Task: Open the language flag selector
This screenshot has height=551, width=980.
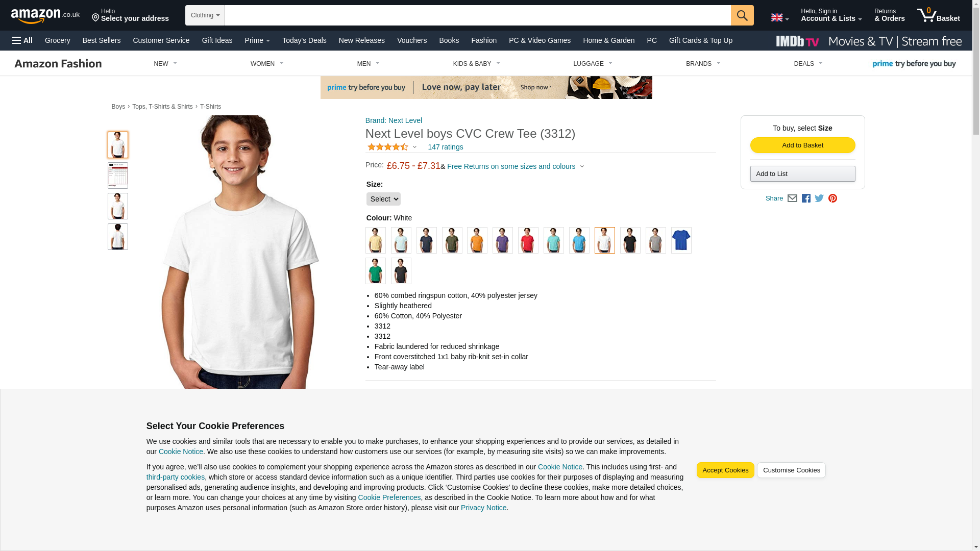Action: click(x=779, y=18)
